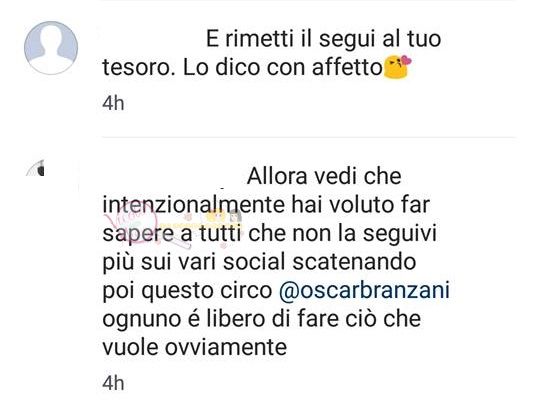Tap the line 'tesoro. Lo dico con affetto'
The height and width of the screenshot is (401, 540).
(x=242, y=67)
